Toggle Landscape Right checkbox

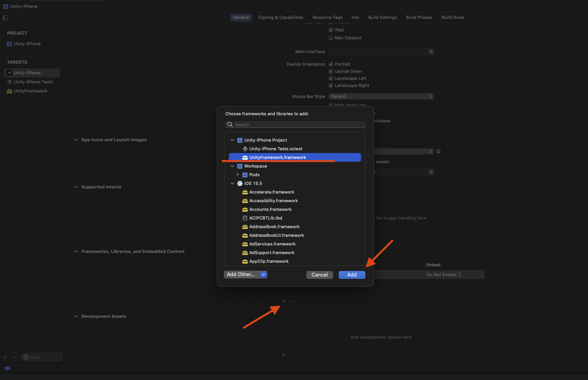331,85
